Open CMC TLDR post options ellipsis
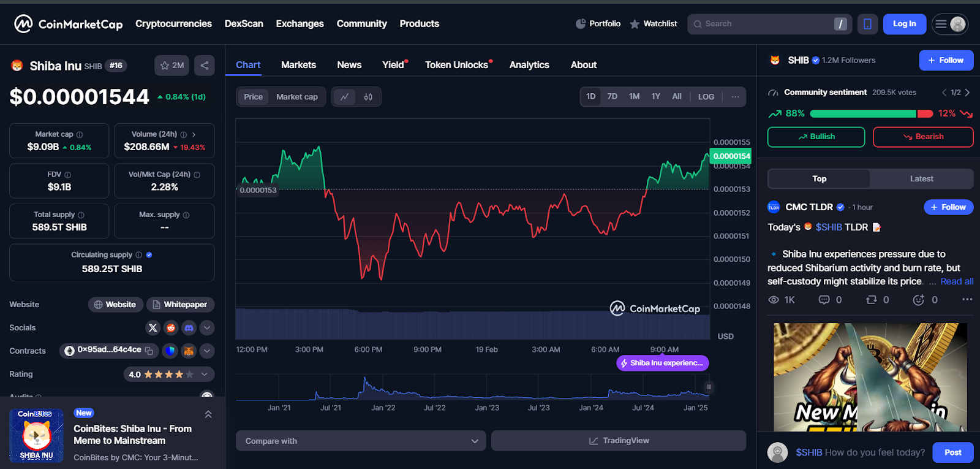The width and height of the screenshot is (980, 469). [967, 299]
